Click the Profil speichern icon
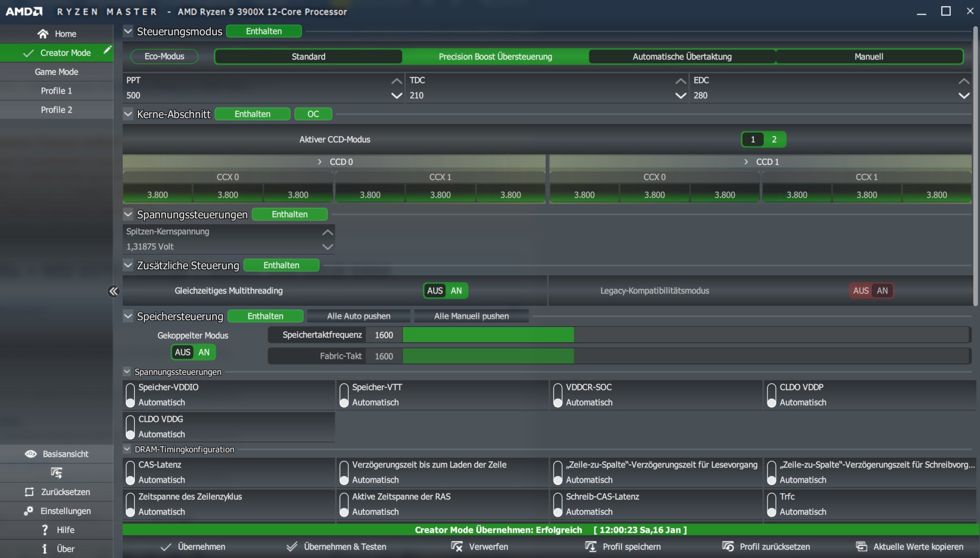Viewport: 980px width, 558px height. [591, 546]
